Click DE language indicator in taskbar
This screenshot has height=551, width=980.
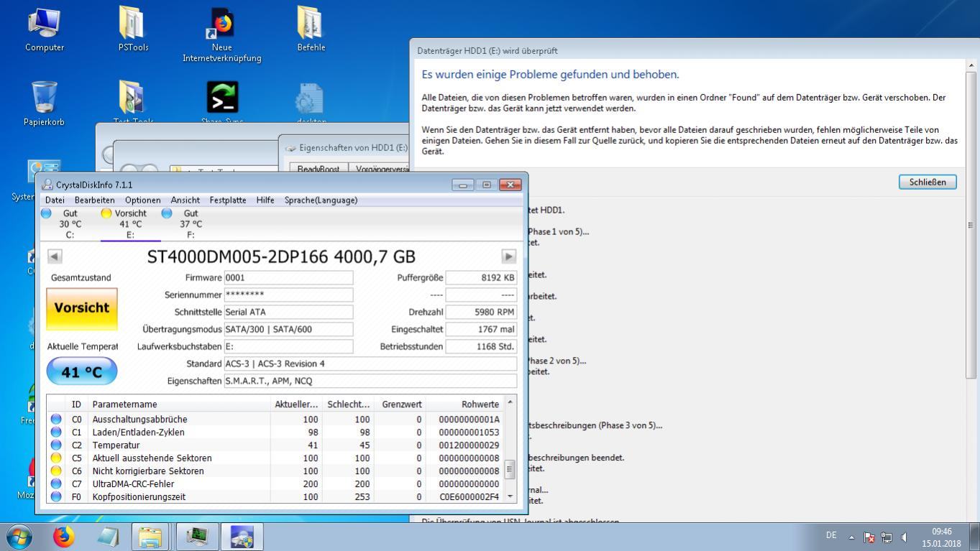831,535
